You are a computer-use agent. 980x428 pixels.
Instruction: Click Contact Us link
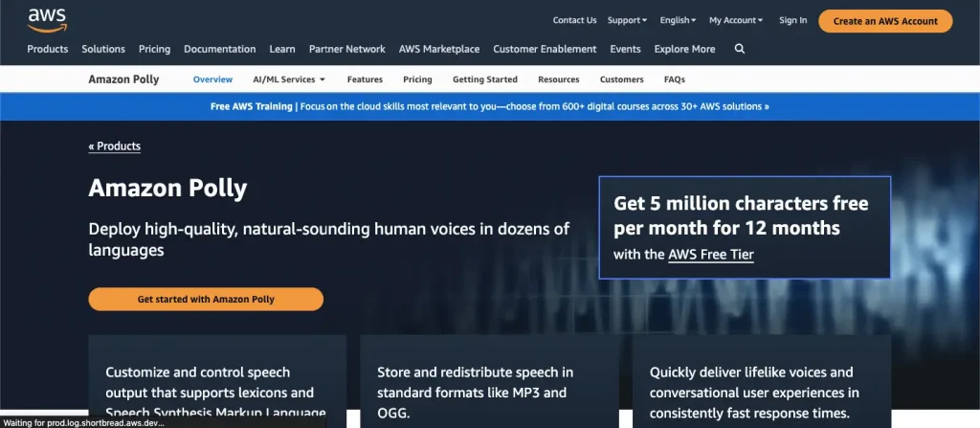point(574,20)
